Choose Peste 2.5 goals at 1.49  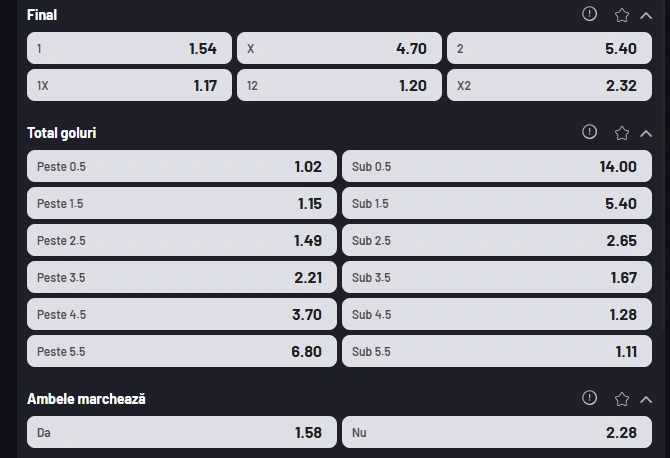pos(182,240)
